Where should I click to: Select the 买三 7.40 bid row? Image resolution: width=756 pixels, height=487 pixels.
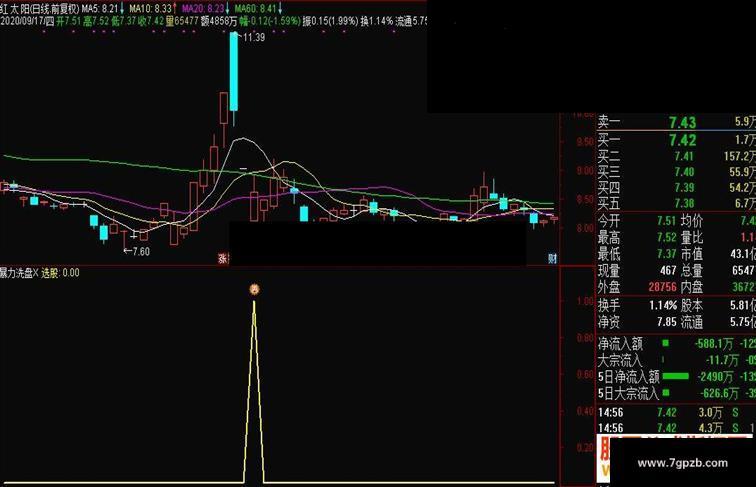click(x=676, y=172)
